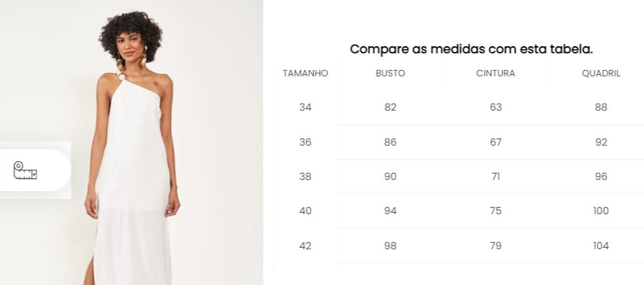Click hip value 104
The width and height of the screenshot is (644, 285).
[x=601, y=246]
